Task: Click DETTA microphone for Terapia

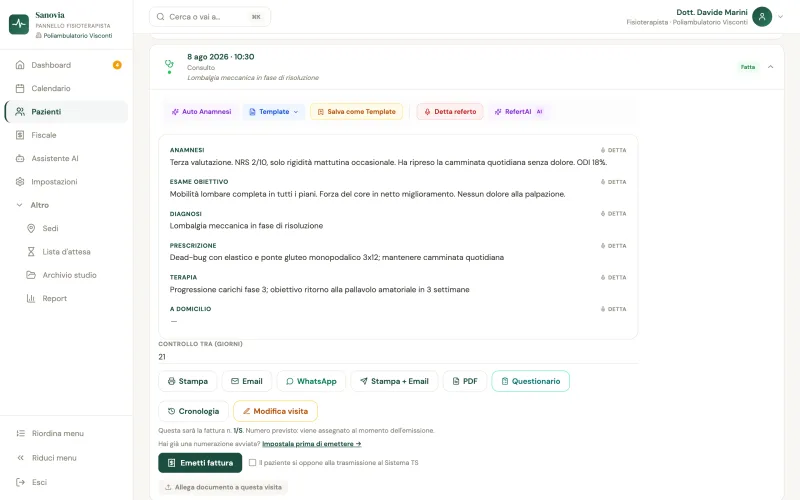Action: tap(613, 278)
